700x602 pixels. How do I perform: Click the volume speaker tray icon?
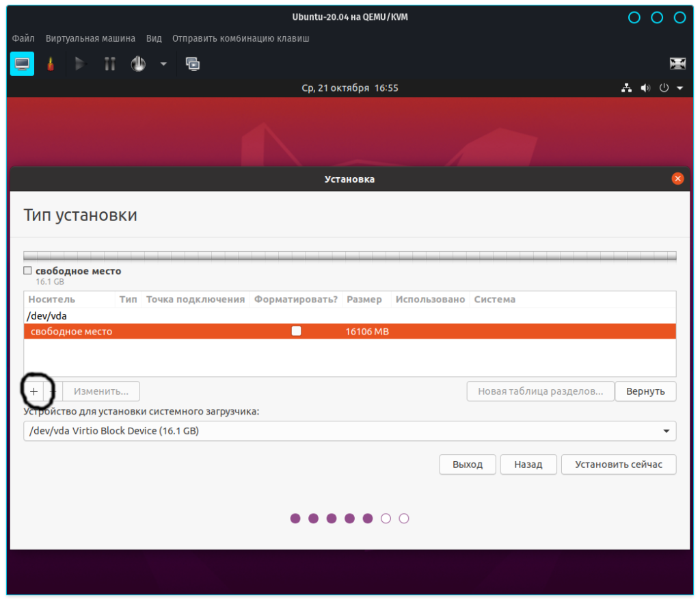(x=645, y=88)
